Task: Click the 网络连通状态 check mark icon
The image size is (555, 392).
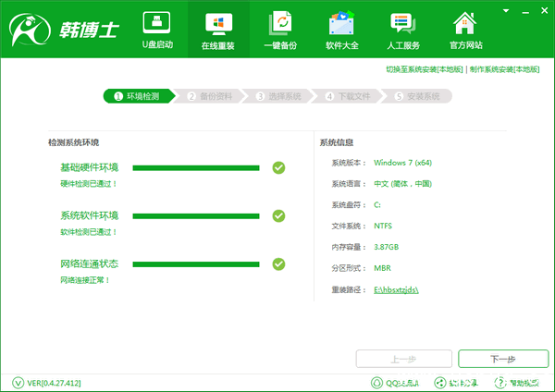Action: point(279,263)
